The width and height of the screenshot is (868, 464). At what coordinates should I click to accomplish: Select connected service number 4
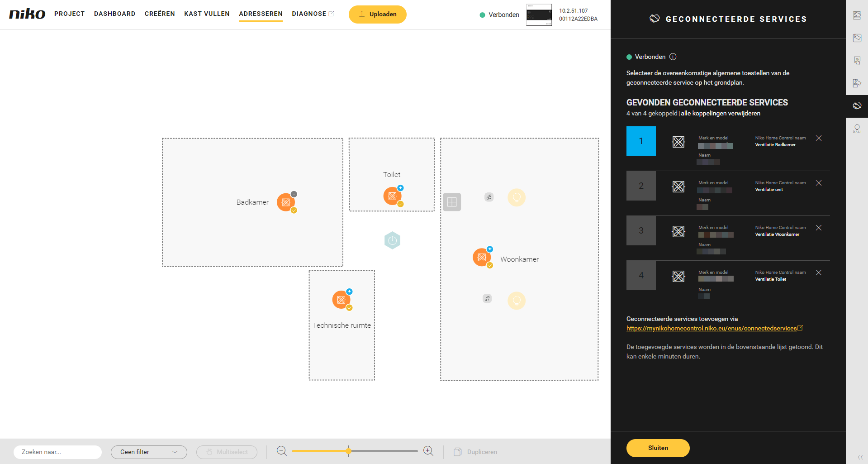641,275
